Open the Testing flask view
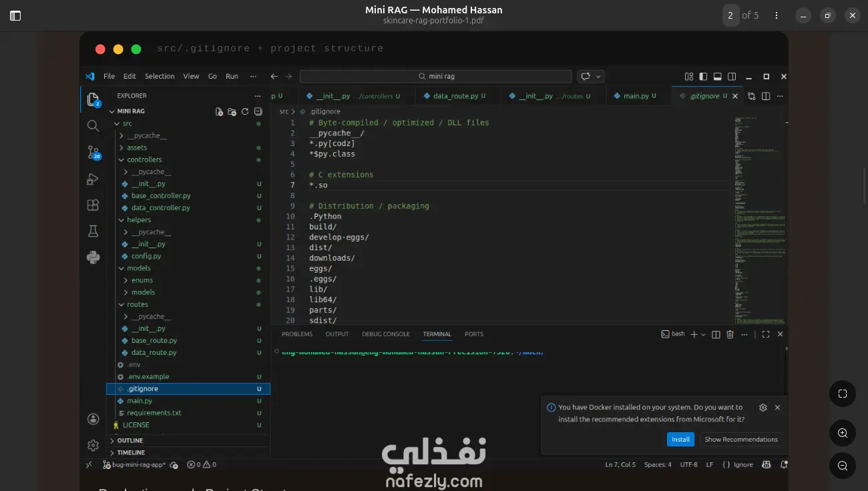868x491 pixels. tap(93, 231)
